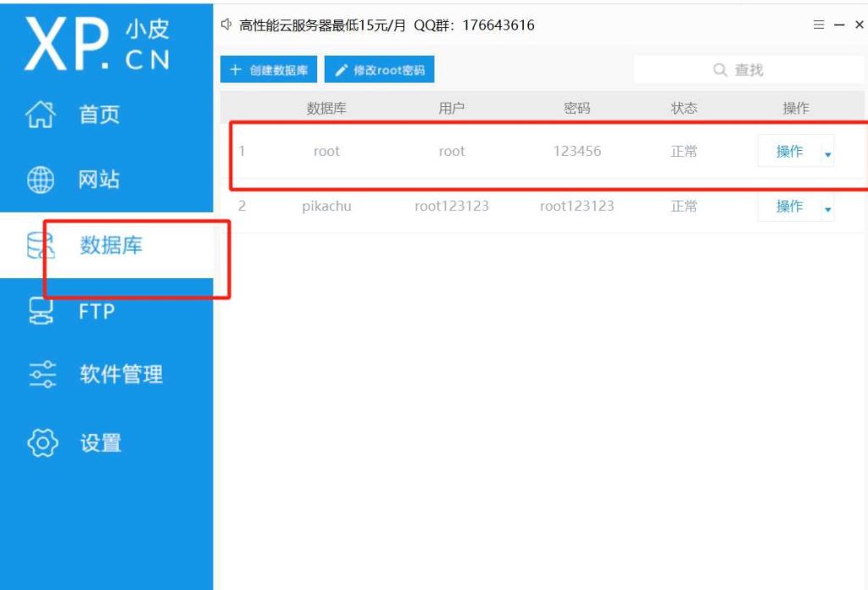
Task: Open the hamburger menu in title bar
Action: [x=818, y=25]
